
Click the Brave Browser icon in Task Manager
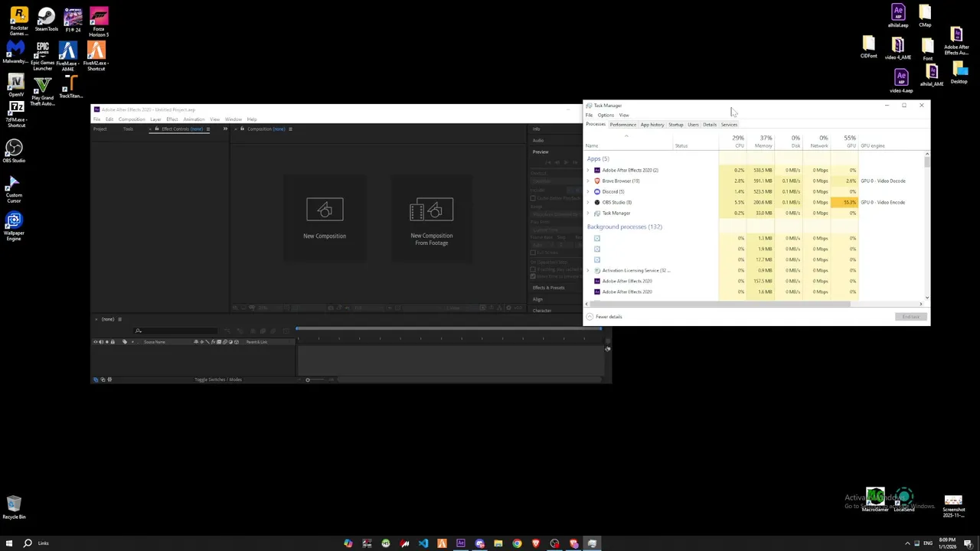[x=597, y=181]
